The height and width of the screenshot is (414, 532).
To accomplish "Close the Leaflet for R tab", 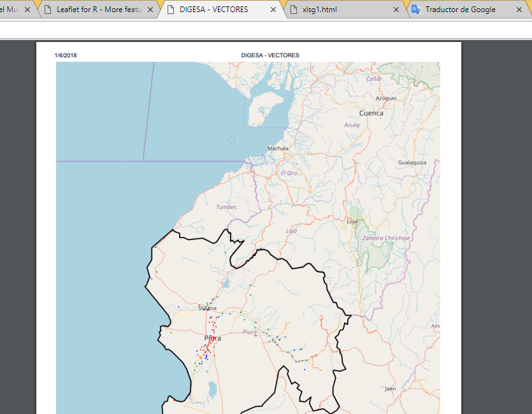I will [x=150, y=10].
